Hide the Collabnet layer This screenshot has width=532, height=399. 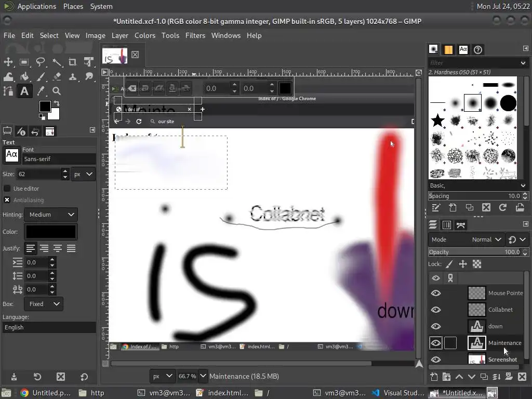tap(436, 310)
